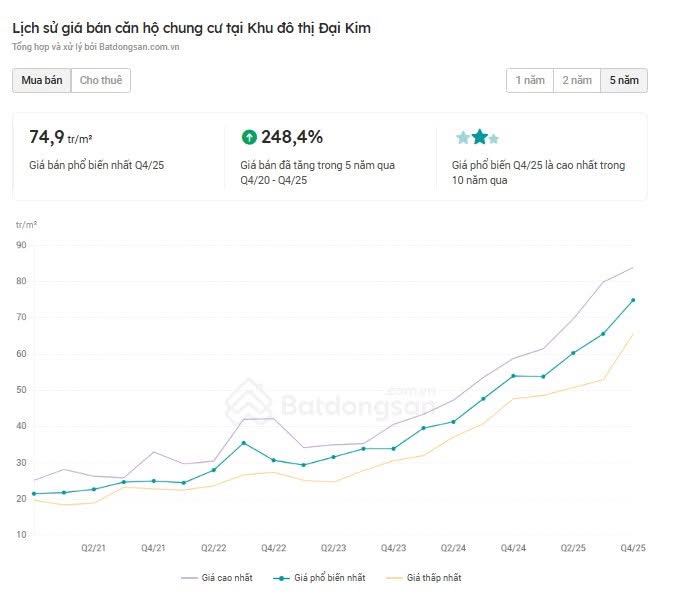Select the Mua bán tab
Viewport: 688px width, 594px height.
click(42, 80)
